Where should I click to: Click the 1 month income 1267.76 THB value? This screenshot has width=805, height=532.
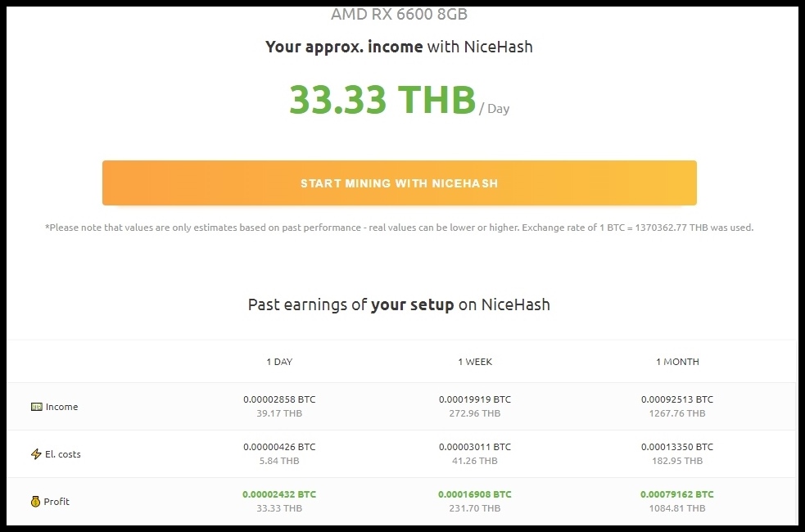coord(677,413)
